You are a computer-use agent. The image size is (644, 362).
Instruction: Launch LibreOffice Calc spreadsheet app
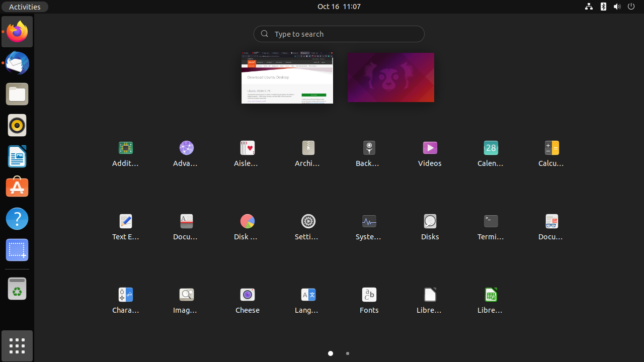tap(491, 300)
